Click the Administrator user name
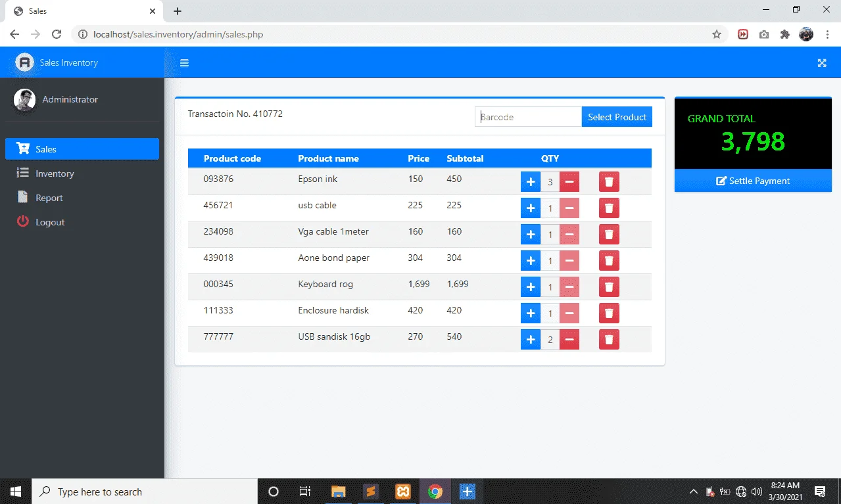This screenshot has height=504, width=841. [x=70, y=99]
